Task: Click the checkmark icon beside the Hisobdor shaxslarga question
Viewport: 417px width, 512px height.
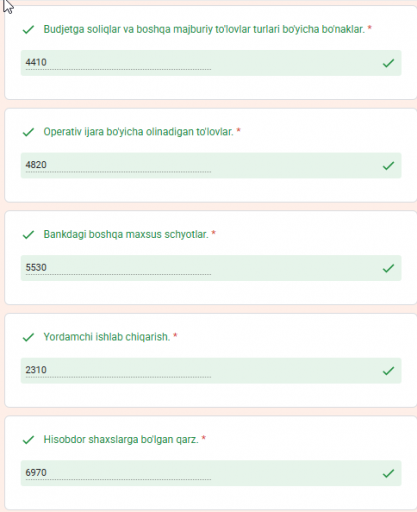Action: 28,440
